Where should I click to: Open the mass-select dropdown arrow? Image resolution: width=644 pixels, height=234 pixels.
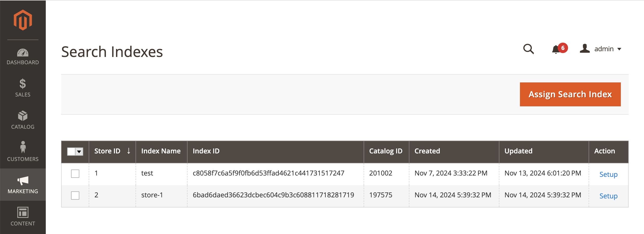point(80,151)
